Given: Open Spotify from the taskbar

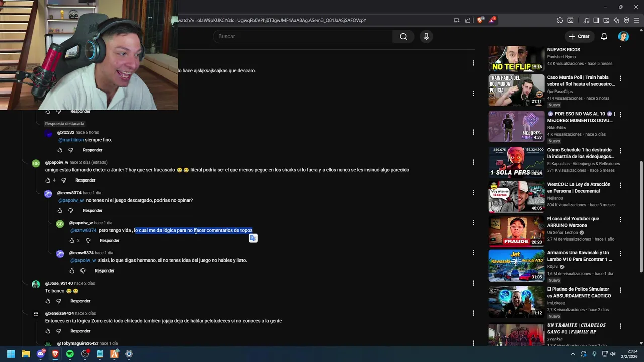Looking at the screenshot, I should coord(70,354).
